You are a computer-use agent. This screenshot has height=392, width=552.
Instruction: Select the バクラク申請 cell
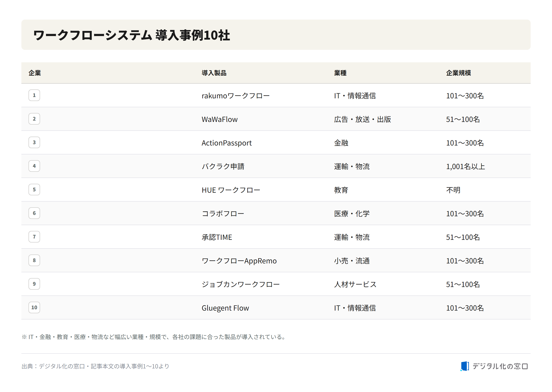[x=223, y=167]
